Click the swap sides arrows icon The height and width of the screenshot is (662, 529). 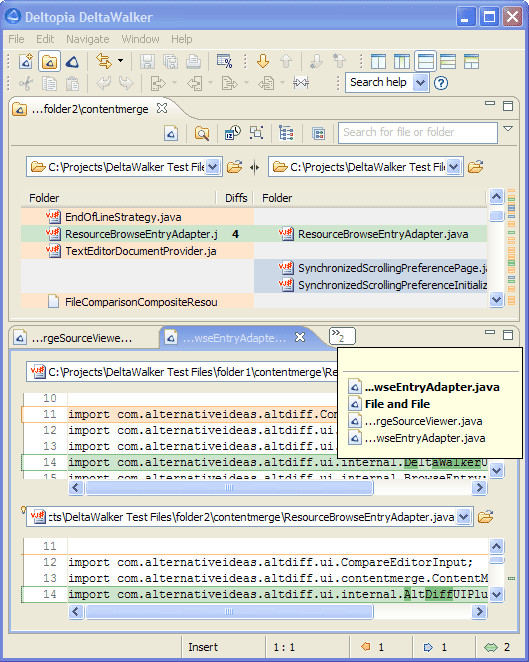(x=104, y=62)
